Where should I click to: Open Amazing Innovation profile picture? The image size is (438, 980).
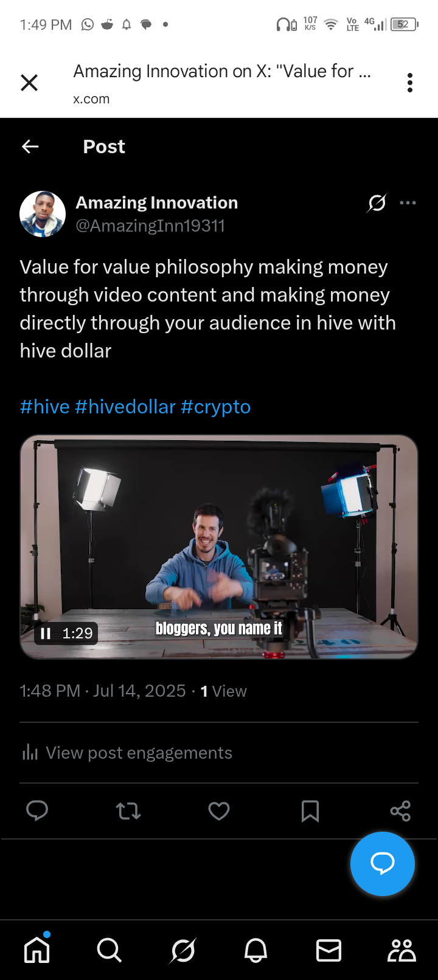pos(43,214)
